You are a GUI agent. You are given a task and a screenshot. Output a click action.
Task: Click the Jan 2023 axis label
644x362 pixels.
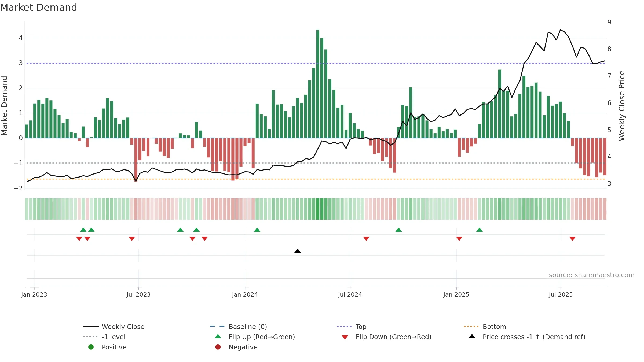point(34,294)
